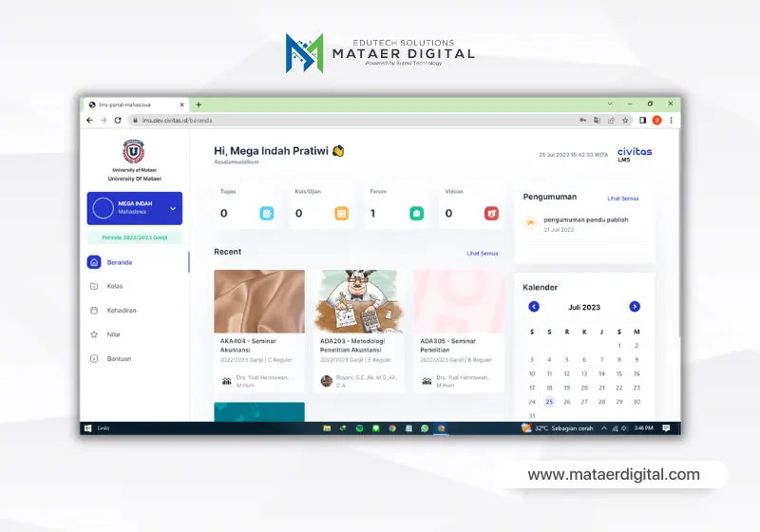Click the share page icon

611,120
